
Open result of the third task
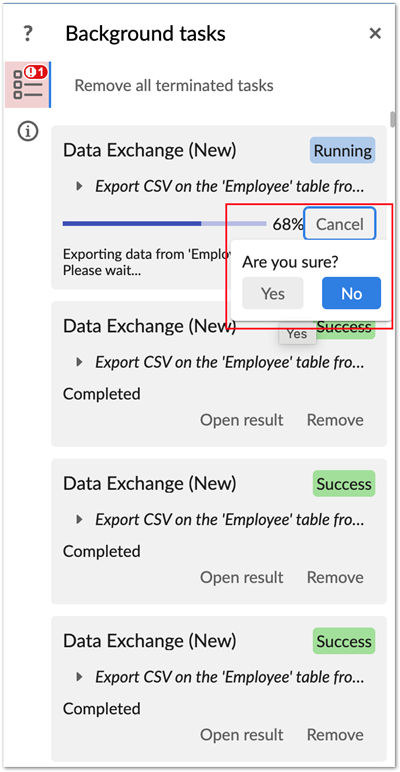[241, 577]
